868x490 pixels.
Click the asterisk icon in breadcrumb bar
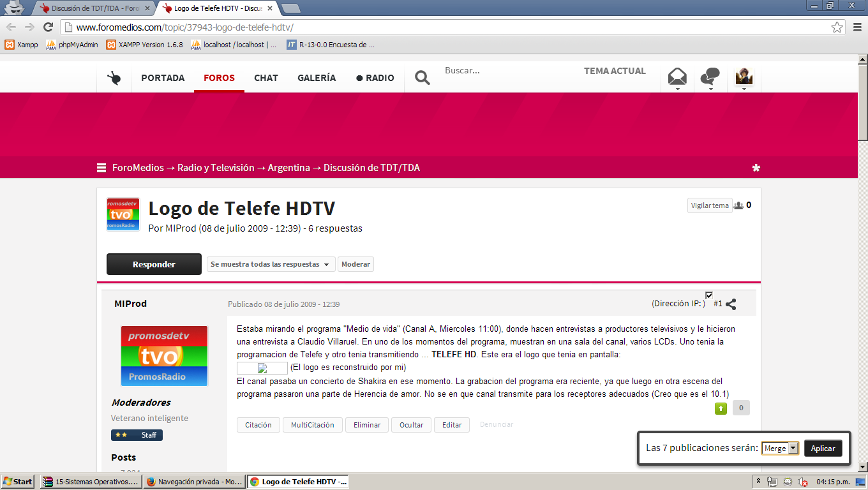(756, 168)
